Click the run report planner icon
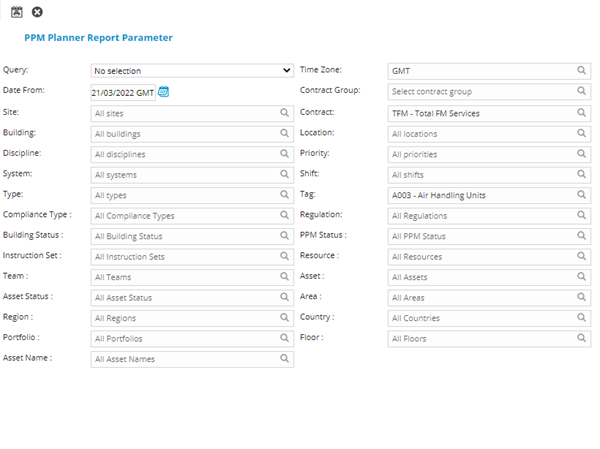Image resolution: width=600 pixels, height=449 pixels. 17,11
